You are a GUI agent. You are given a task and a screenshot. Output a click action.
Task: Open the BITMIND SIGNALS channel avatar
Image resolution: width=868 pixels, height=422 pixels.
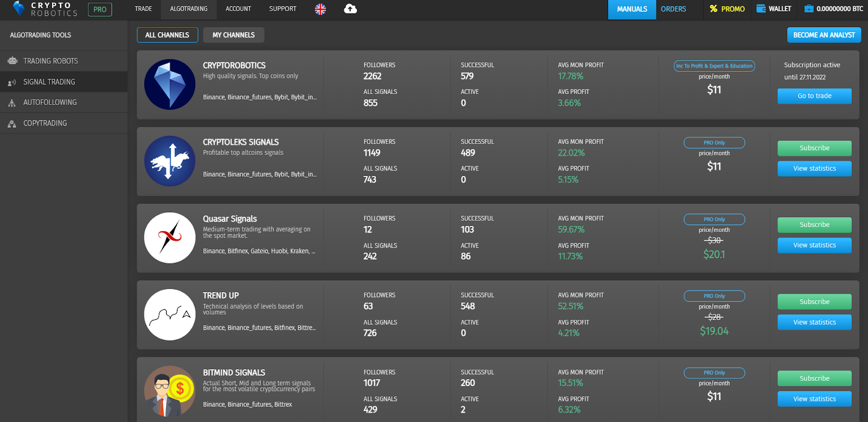pos(170,391)
